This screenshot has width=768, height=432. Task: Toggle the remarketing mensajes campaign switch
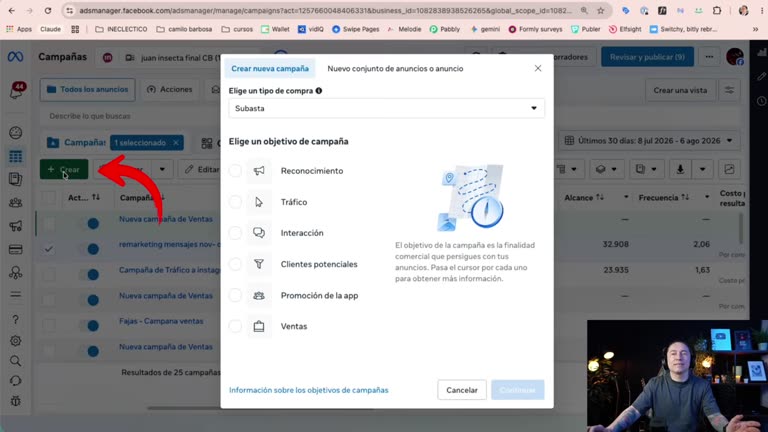click(89, 249)
